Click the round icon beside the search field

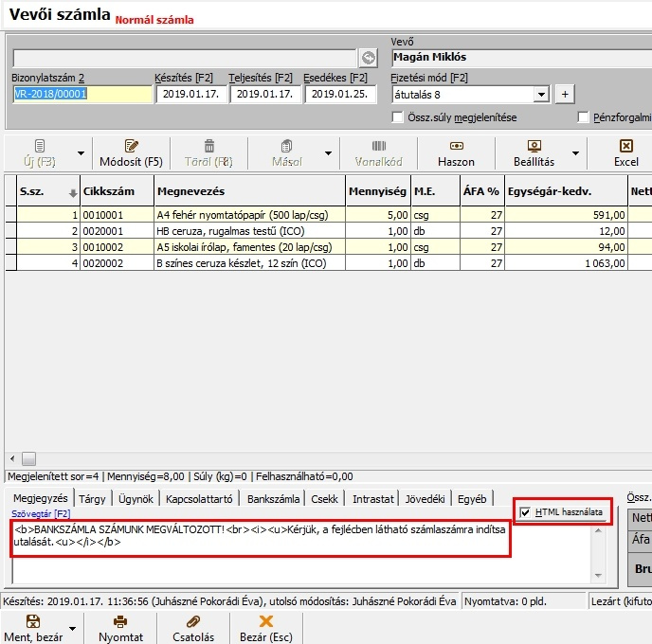tap(368, 58)
